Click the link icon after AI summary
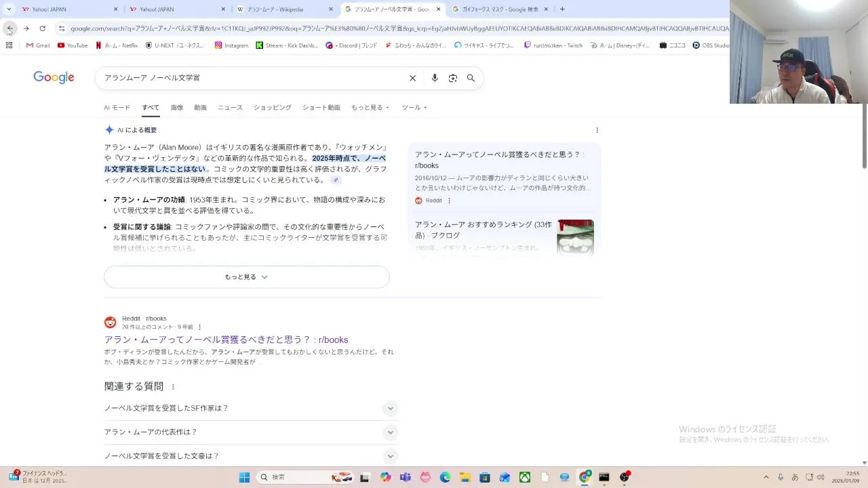Screen dimensions: 868x488 pyautogui.click(x=335, y=180)
